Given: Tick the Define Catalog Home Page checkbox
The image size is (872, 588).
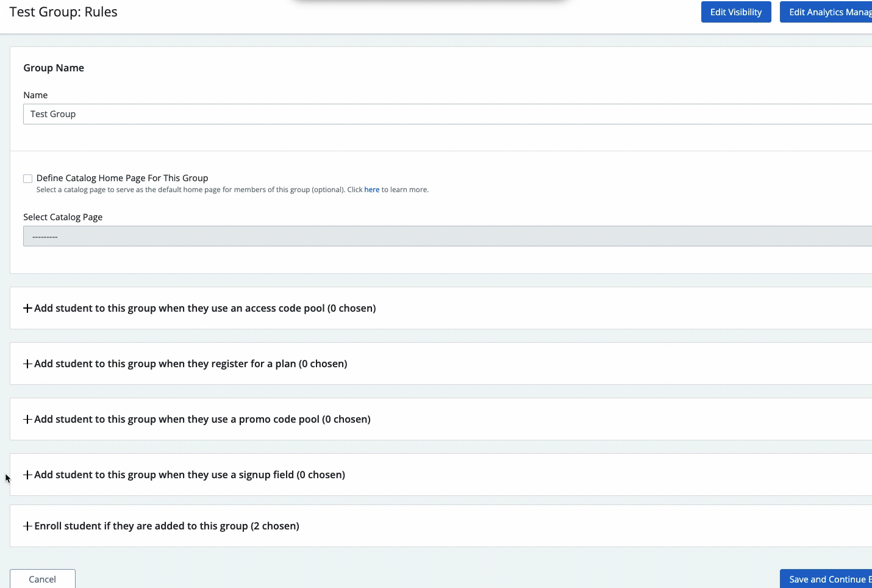Looking at the screenshot, I should tap(28, 179).
